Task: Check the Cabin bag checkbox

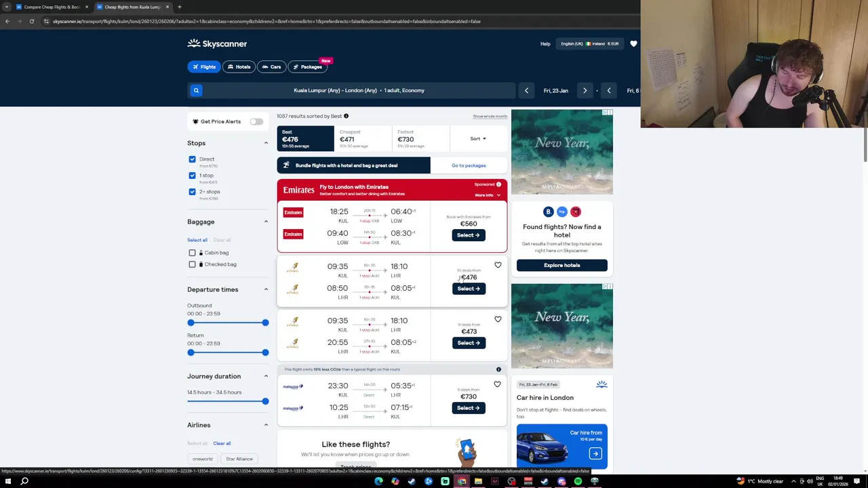Action: (192, 253)
